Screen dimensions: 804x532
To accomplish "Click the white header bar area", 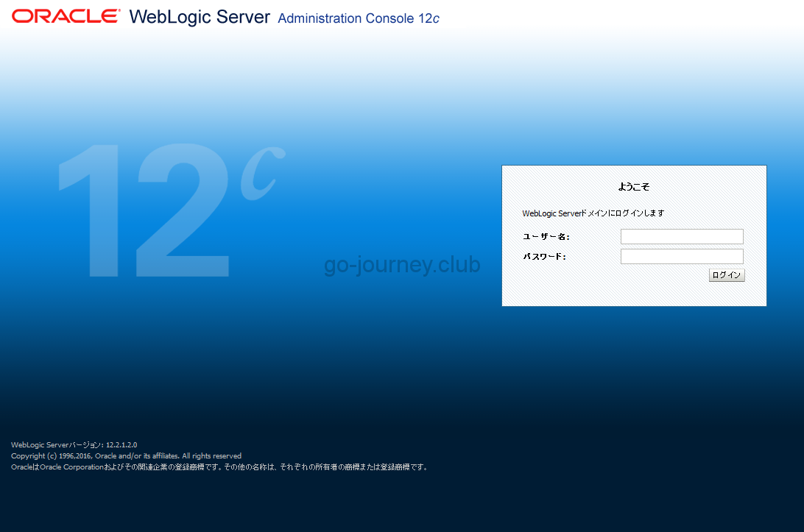I will point(589,18).
